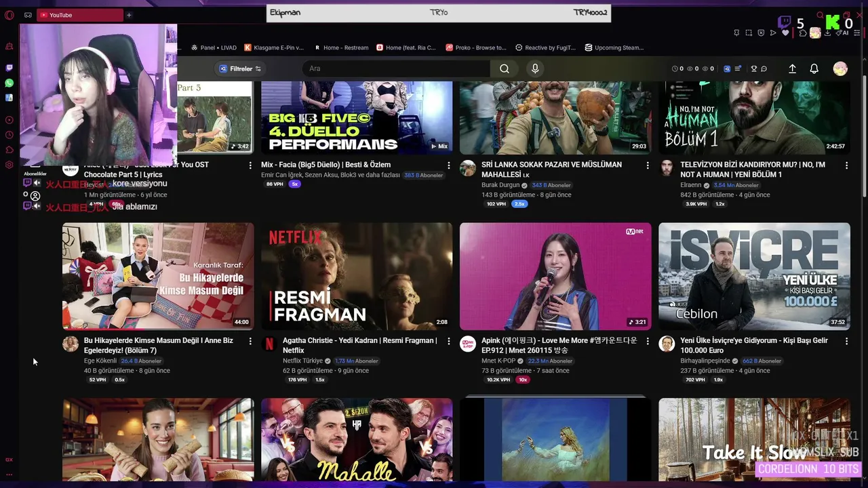868x488 pixels.
Task: Open the Burak Durgun channel link
Action: (x=500, y=185)
